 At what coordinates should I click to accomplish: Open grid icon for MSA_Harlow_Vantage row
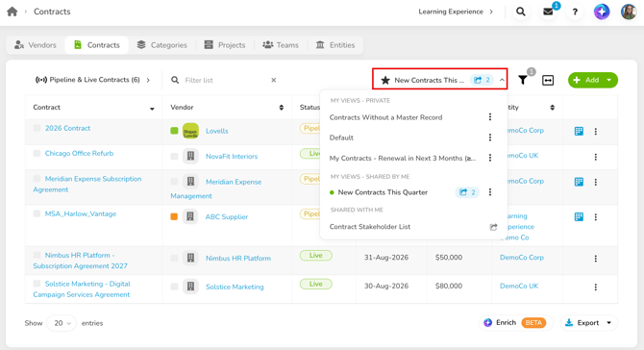coord(579,216)
